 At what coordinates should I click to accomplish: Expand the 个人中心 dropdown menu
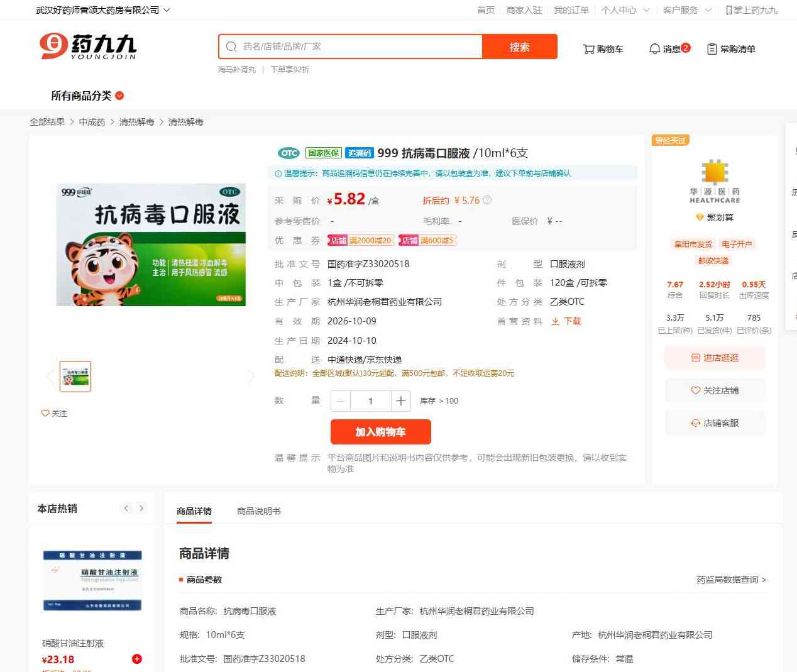(625, 10)
